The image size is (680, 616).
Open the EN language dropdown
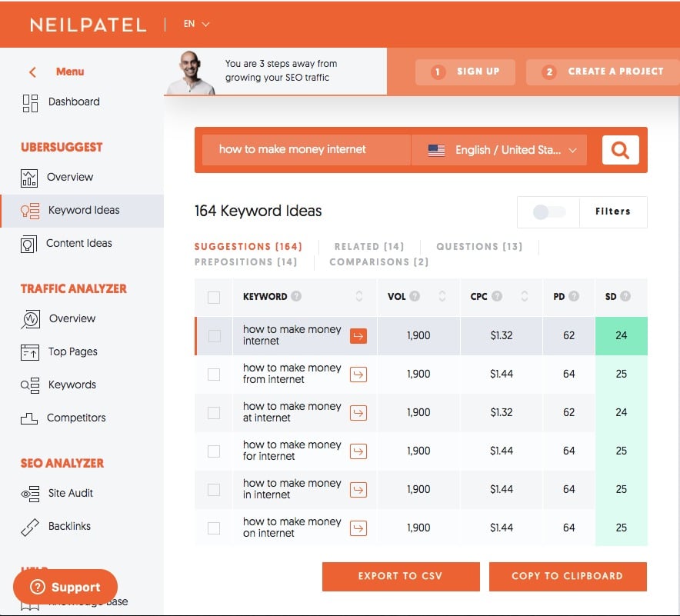click(x=196, y=24)
